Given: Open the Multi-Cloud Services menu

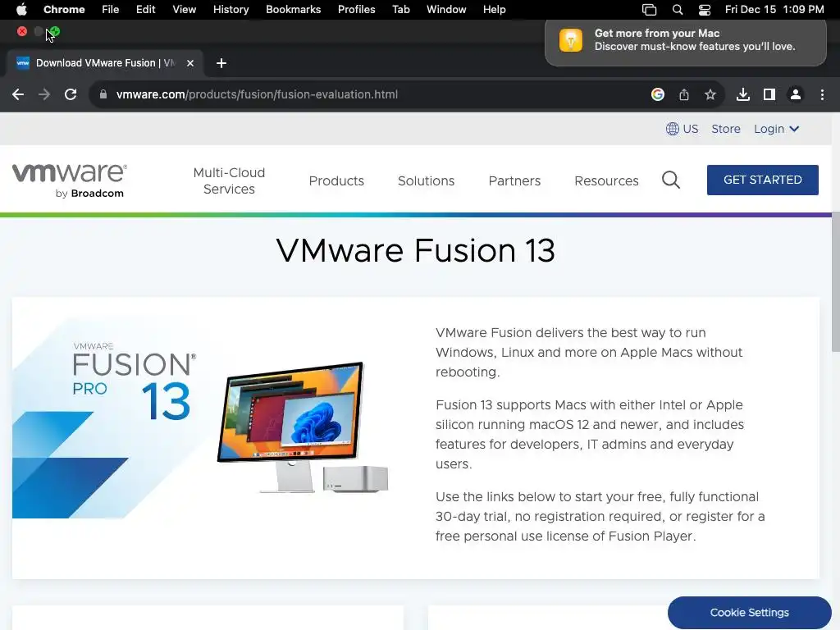Looking at the screenshot, I should click(x=229, y=180).
